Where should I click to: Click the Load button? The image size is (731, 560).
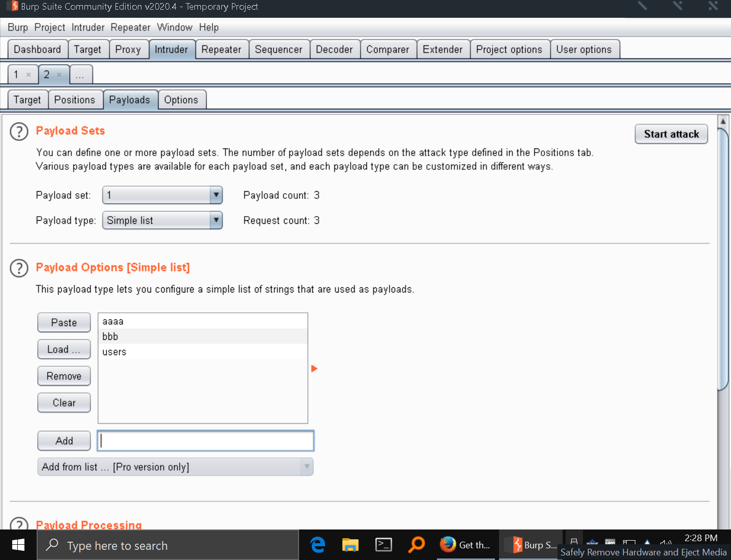[64, 349]
